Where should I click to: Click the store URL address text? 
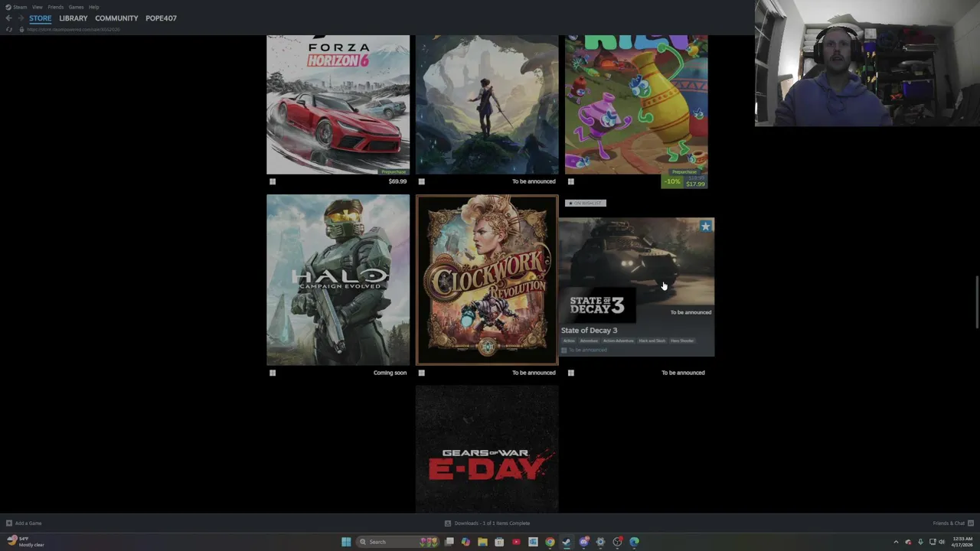pos(73,29)
